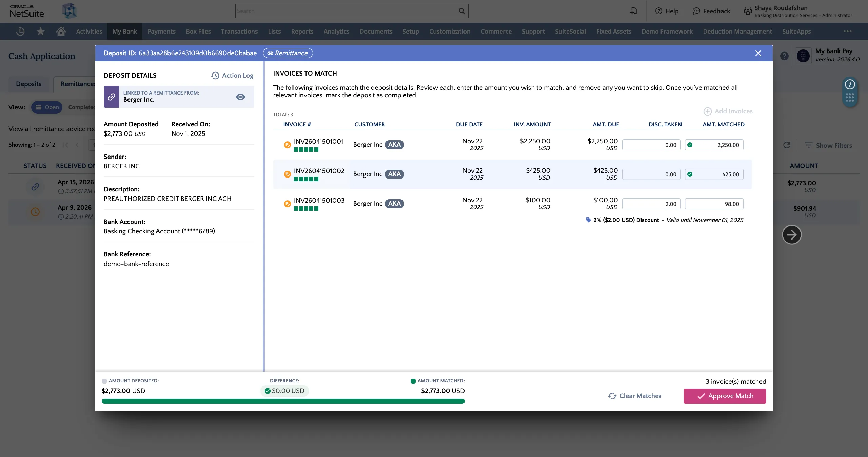Select the Open view toggle
868x457 pixels.
(x=47, y=107)
